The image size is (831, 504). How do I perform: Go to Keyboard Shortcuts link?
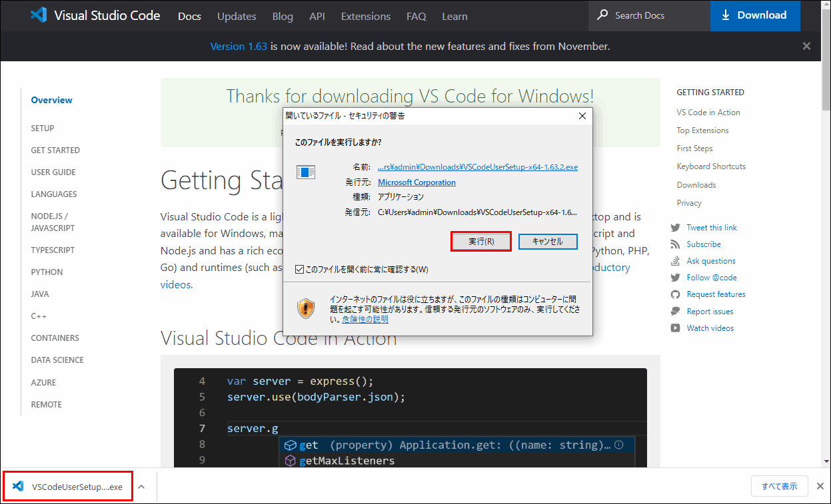click(x=711, y=166)
